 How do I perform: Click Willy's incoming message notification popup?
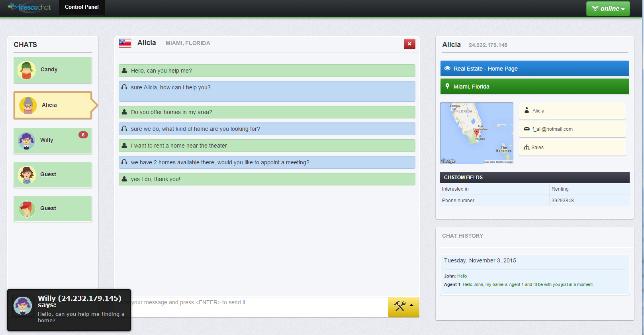click(69, 310)
